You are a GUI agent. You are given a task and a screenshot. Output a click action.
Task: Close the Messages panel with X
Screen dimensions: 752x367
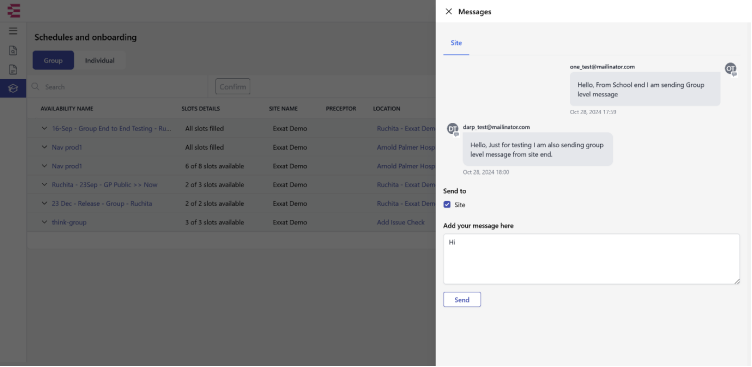coord(448,12)
